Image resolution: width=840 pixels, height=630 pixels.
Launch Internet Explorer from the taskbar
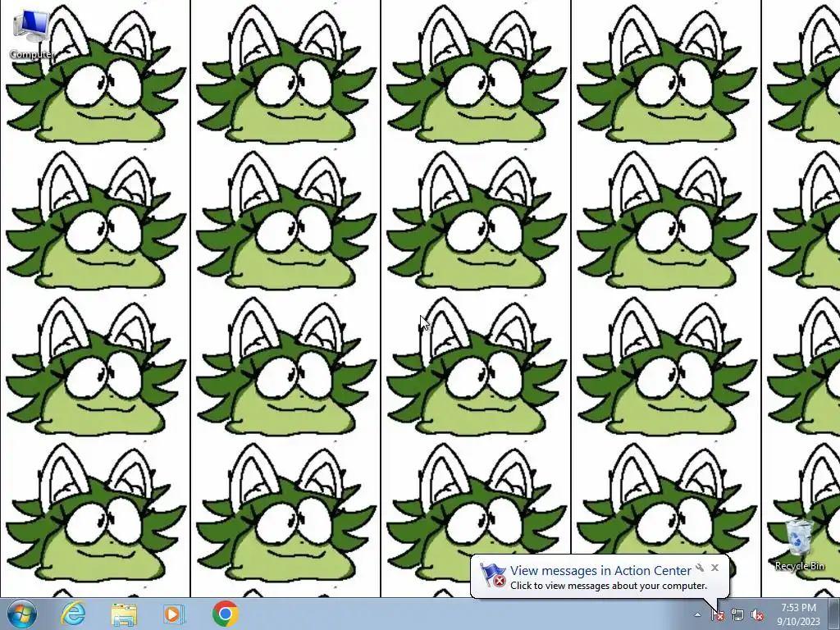73,614
